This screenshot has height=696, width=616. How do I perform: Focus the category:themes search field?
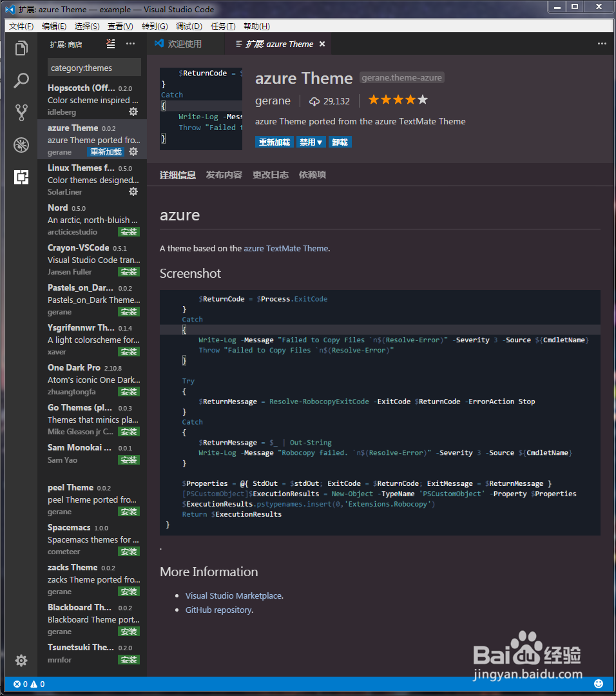point(94,68)
